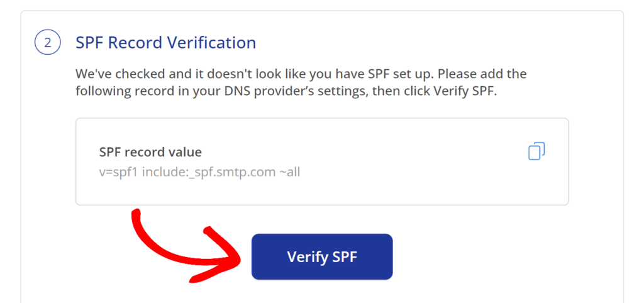The image size is (644, 303).
Task: Click 'v=spf1' at start of record value
Action: click(x=119, y=172)
